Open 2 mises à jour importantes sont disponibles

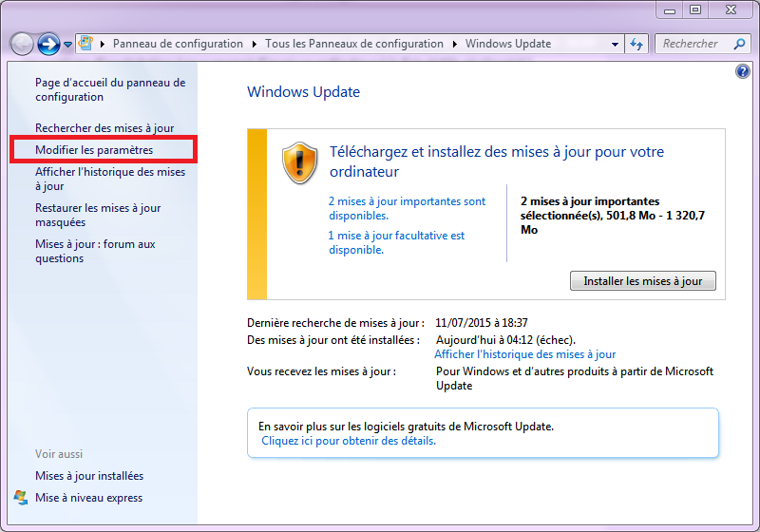[408, 208]
